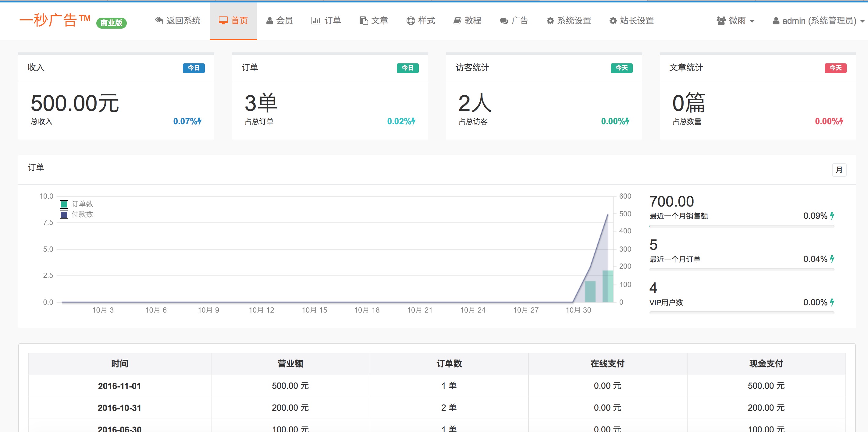
Task: Click the user icon beside 会员
Action: pyautogui.click(x=269, y=21)
